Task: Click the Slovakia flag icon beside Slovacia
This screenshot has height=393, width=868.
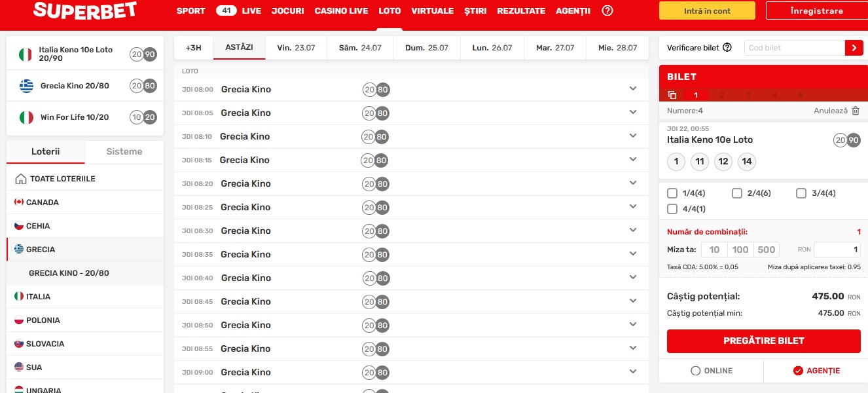Action: click(x=19, y=344)
